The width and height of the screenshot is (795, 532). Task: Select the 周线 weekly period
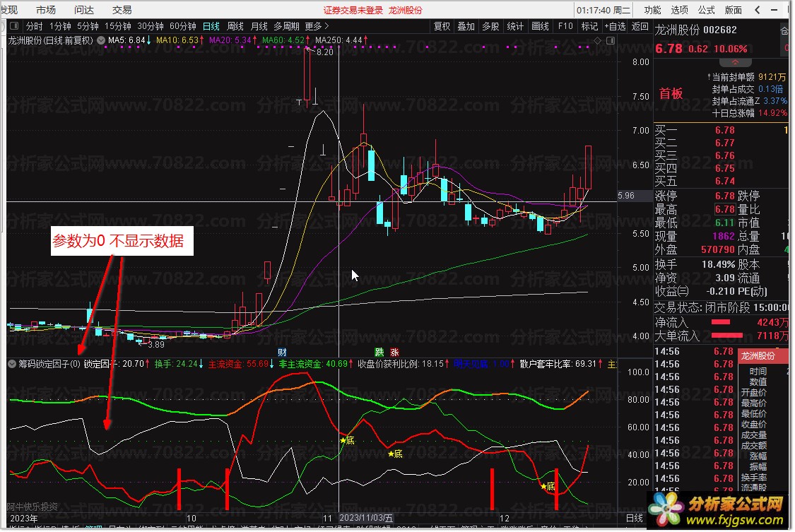coord(235,26)
